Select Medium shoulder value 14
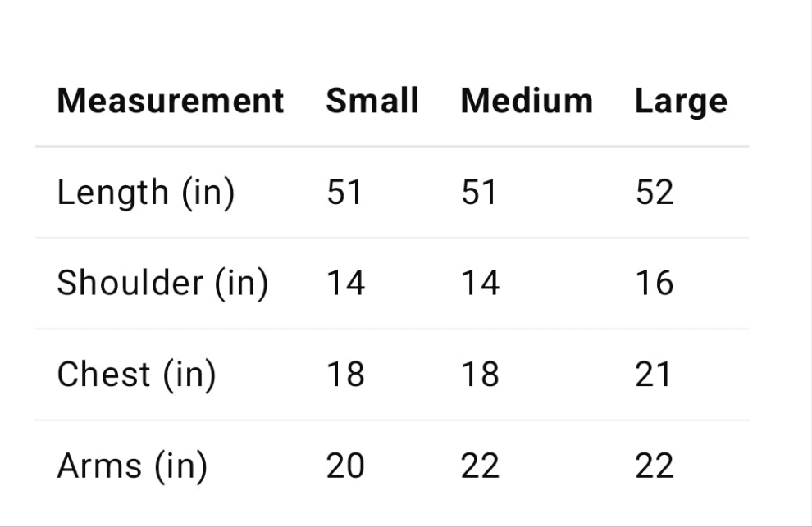The image size is (812, 527). (x=480, y=284)
